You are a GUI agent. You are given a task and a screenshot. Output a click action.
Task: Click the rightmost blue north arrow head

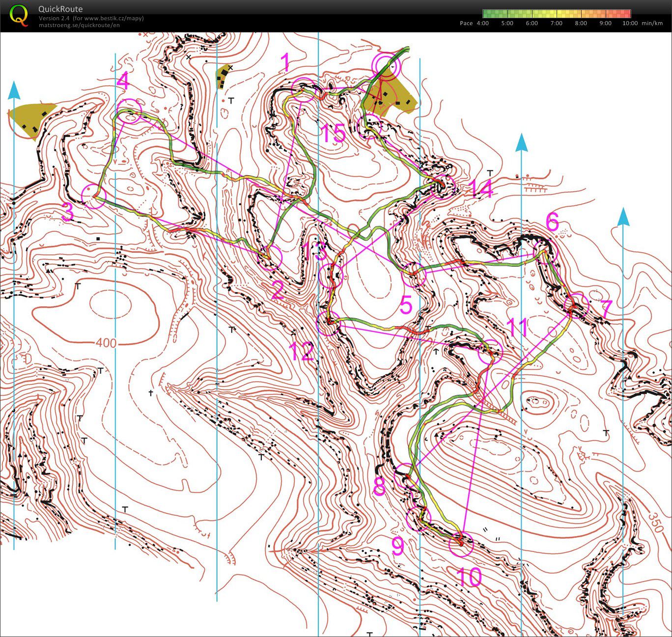(623, 217)
